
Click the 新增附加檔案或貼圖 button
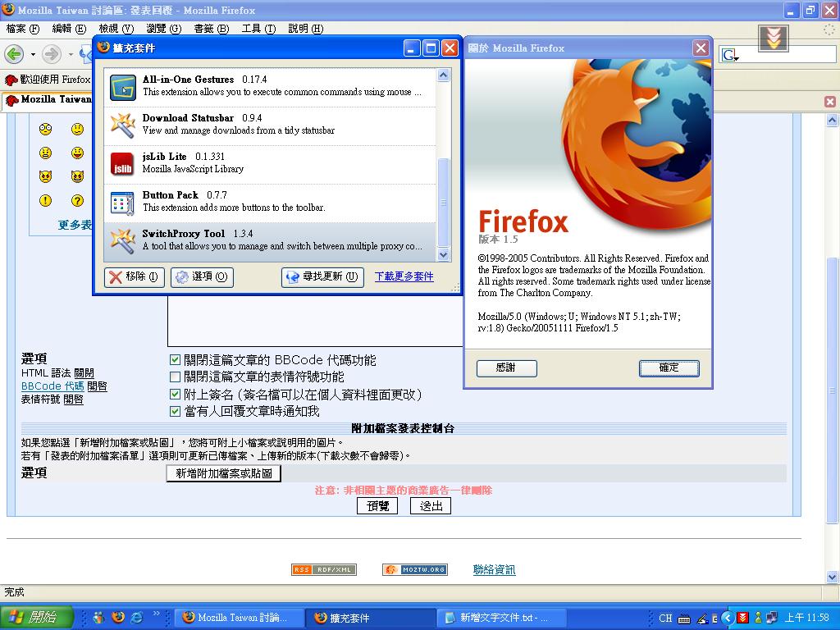point(223,473)
